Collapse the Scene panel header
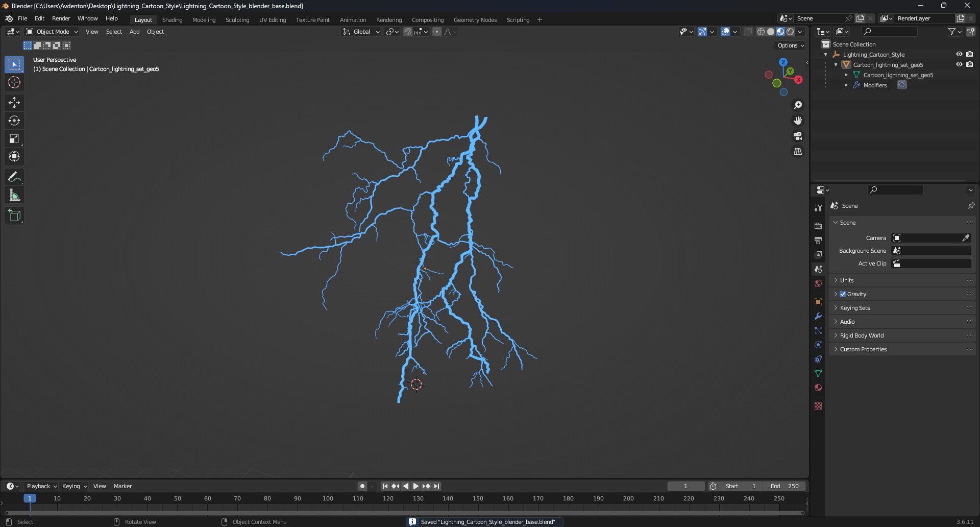Image resolution: width=980 pixels, height=527 pixels. click(902, 223)
